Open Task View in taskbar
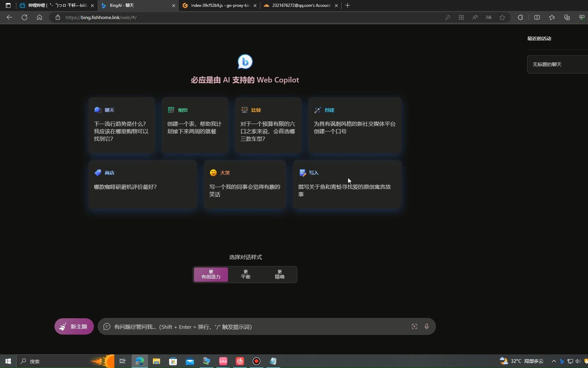The height and width of the screenshot is (368, 588). (x=122, y=361)
